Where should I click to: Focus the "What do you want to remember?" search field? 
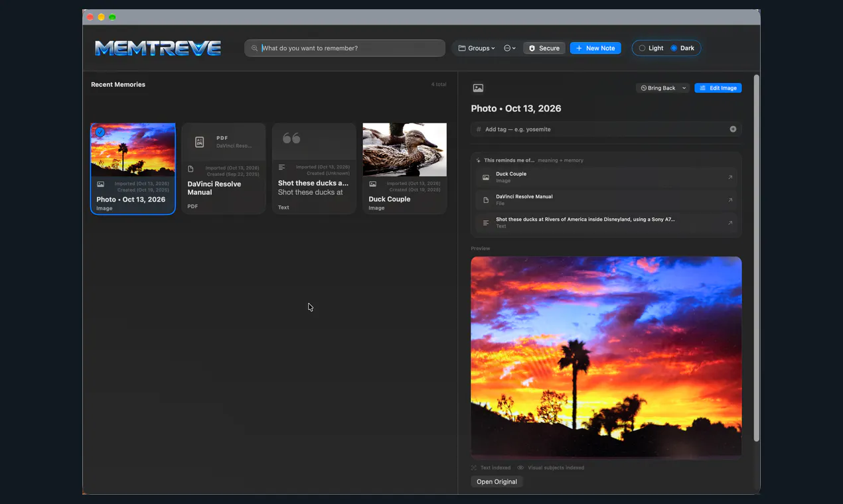click(x=345, y=48)
